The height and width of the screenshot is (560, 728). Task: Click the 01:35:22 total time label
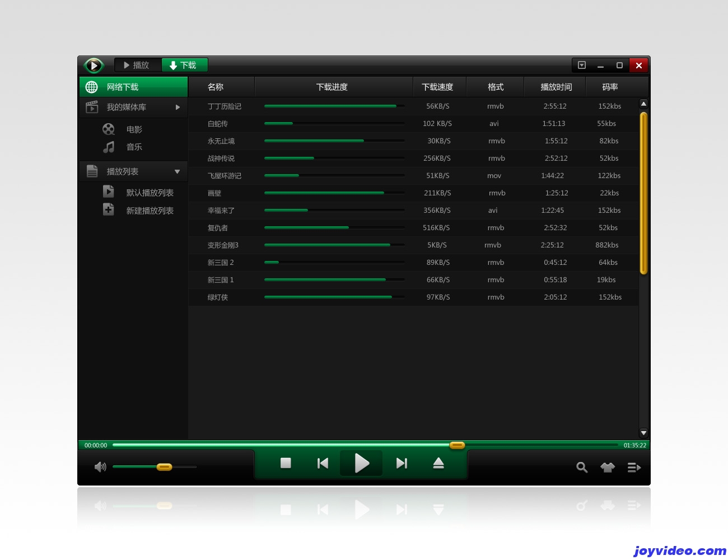(x=635, y=445)
